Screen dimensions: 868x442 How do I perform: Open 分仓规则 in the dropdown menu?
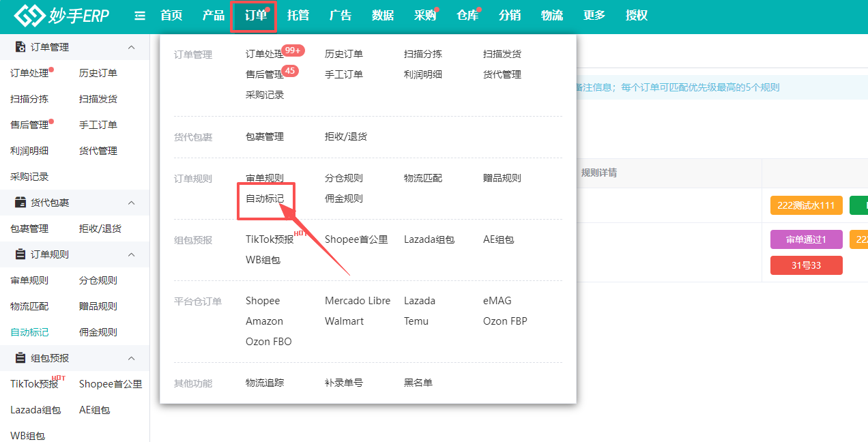pos(344,178)
